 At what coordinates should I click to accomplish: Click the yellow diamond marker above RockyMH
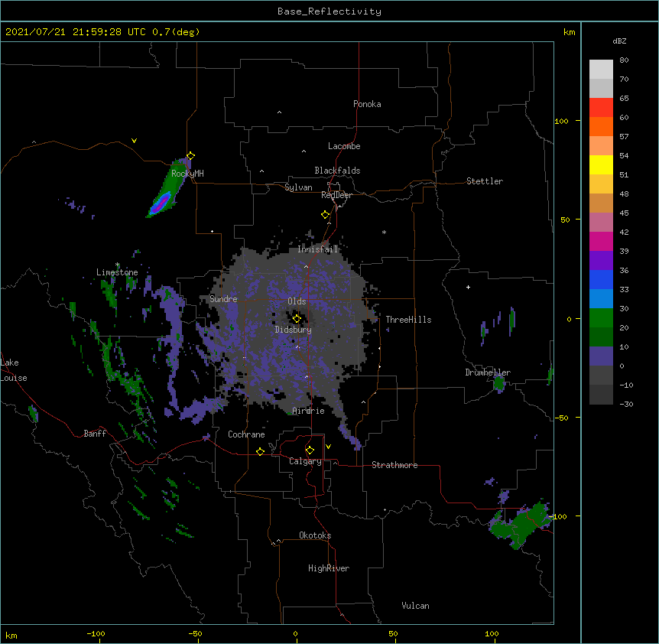(190, 155)
